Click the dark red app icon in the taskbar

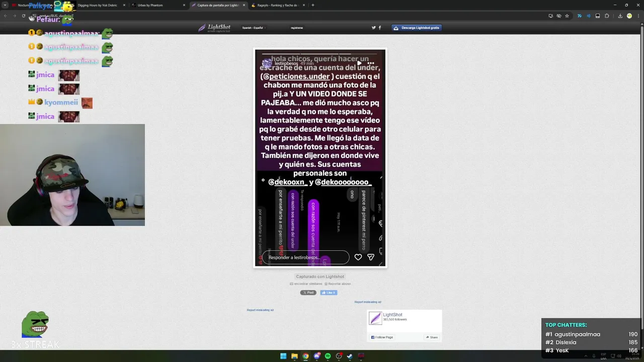(361, 356)
